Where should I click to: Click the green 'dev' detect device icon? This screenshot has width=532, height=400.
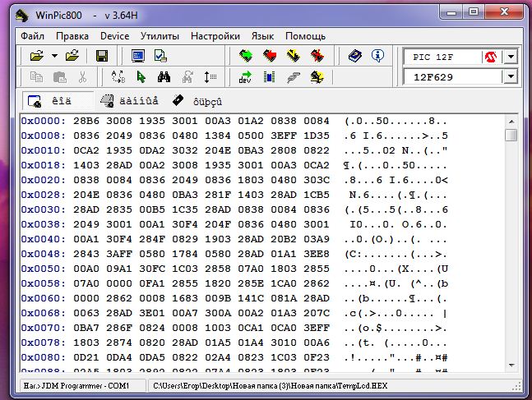tap(245, 77)
